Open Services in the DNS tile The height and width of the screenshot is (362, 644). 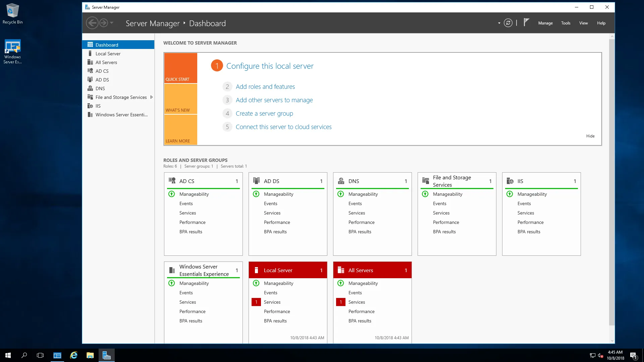click(x=357, y=213)
